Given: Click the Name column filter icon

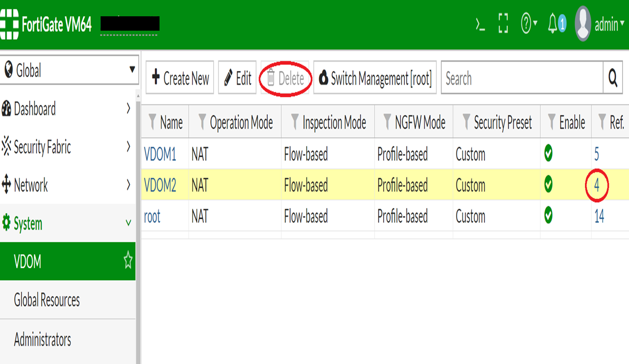Looking at the screenshot, I should click(152, 123).
